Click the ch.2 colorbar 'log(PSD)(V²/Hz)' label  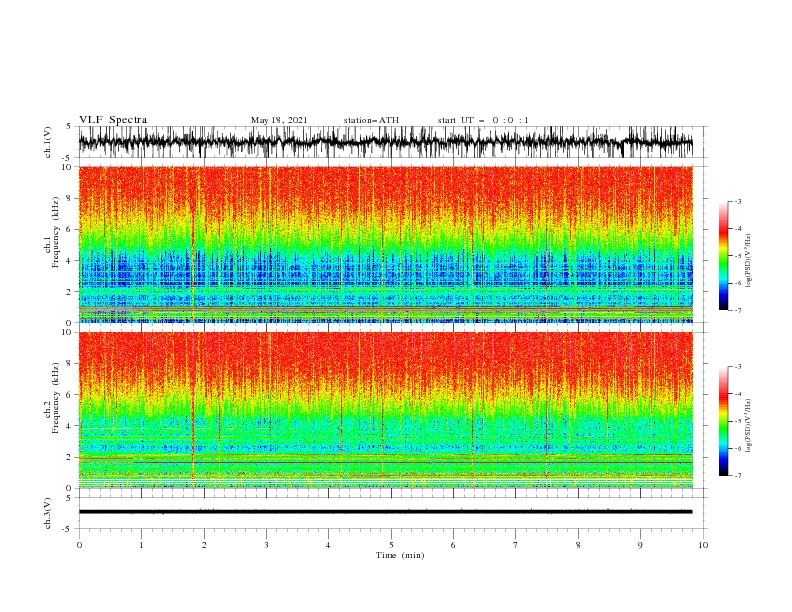(x=748, y=426)
